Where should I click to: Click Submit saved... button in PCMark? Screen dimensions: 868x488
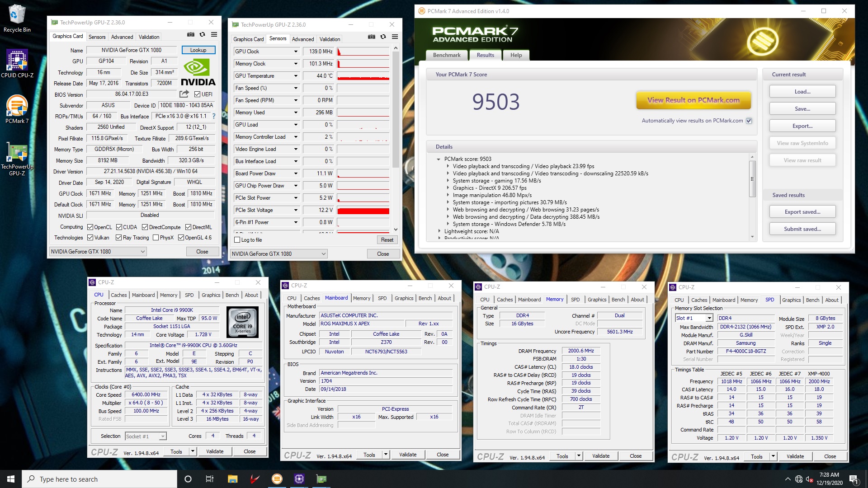802,229
